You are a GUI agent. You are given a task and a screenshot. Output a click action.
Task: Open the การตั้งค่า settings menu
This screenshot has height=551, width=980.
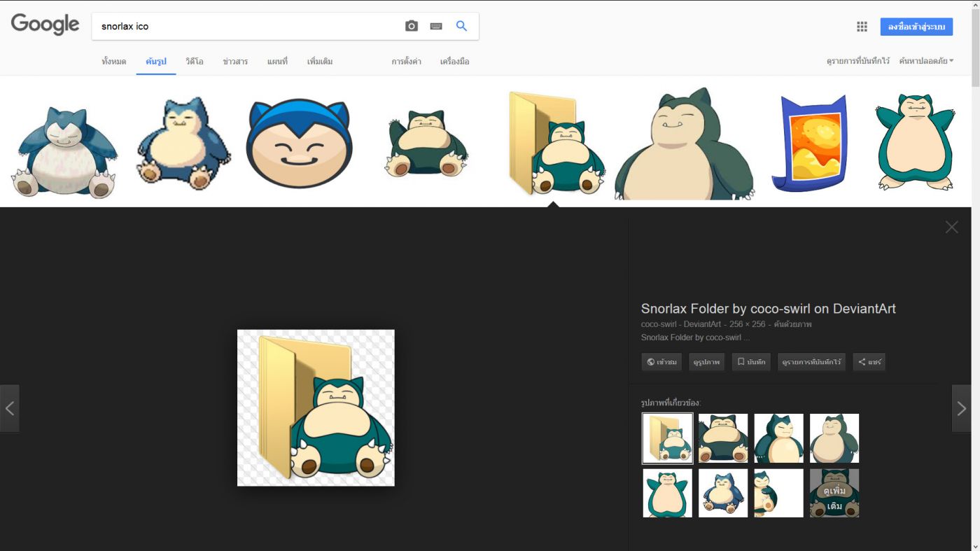406,62
